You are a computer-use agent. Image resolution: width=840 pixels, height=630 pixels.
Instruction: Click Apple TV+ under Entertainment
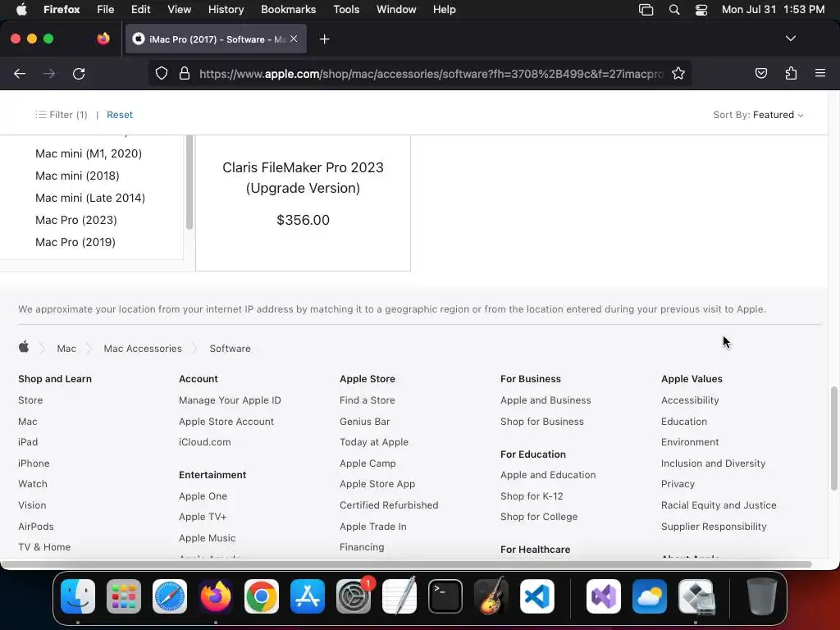click(x=203, y=517)
